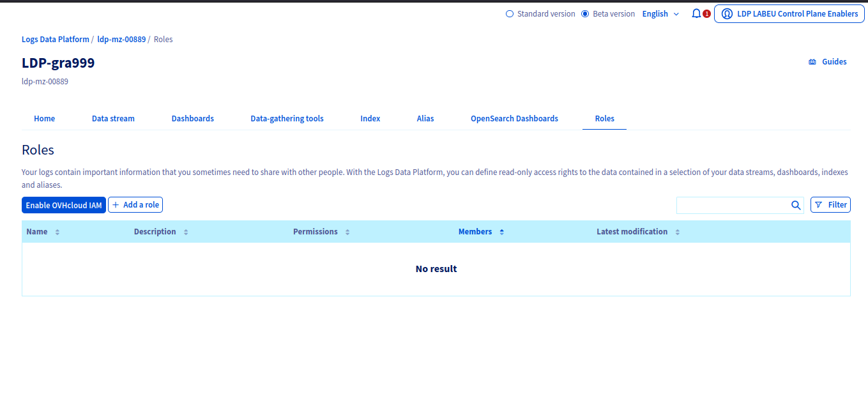868x396 pixels.
Task: Click the search magnifier icon
Action: point(795,205)
